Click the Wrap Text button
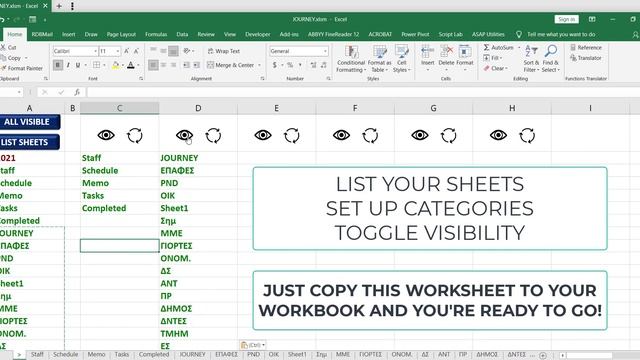The image size is (640, 360). [x=224, y=51]
